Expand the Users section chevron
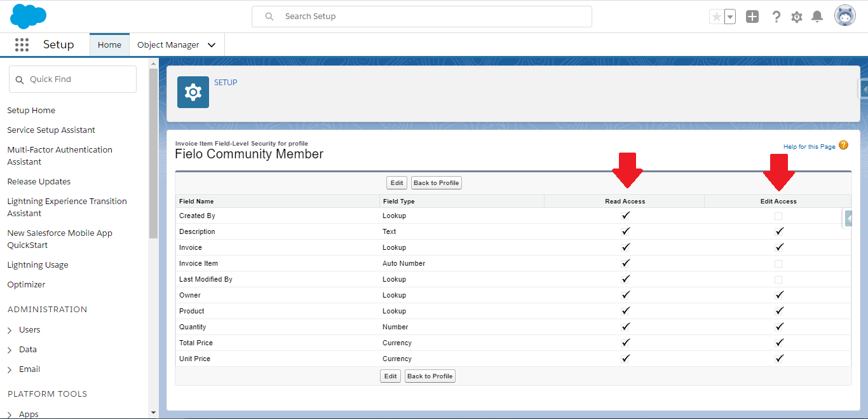868x419 pixels. point(10,331)
